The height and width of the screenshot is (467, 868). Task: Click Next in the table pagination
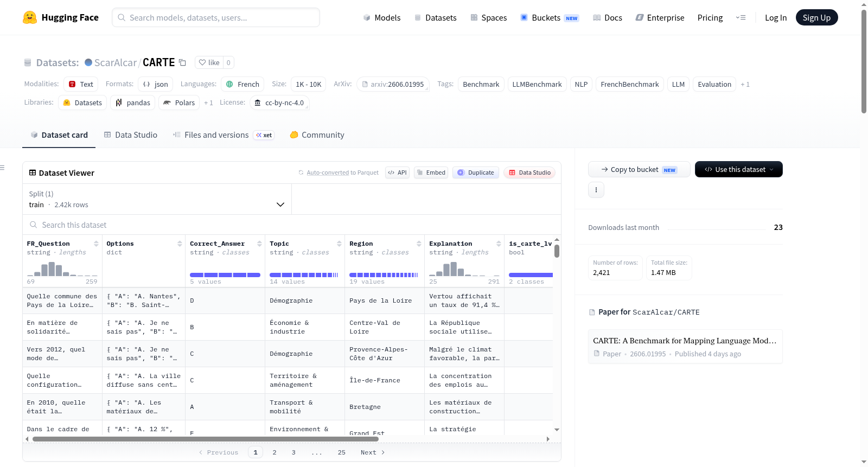point(373,452)
